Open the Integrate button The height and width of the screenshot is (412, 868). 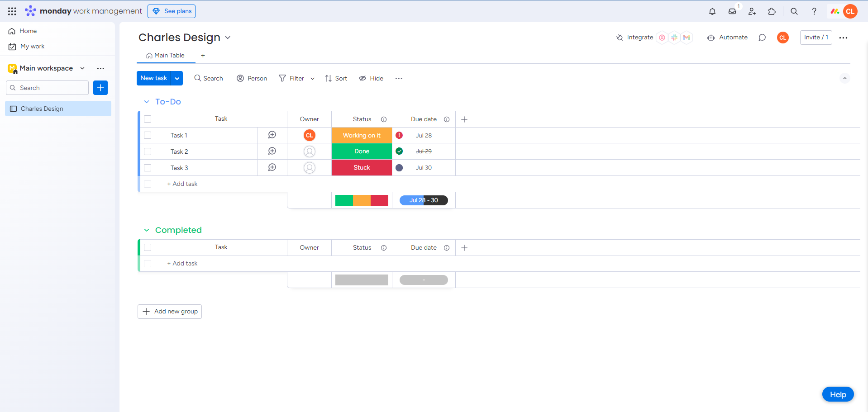point(635,38)
